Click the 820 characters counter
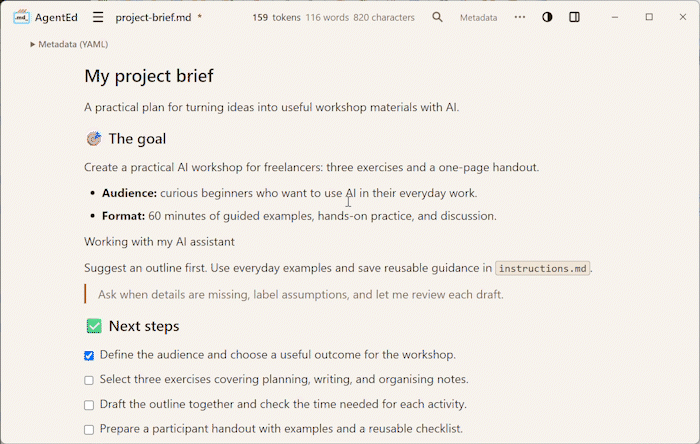 (384, 17)
